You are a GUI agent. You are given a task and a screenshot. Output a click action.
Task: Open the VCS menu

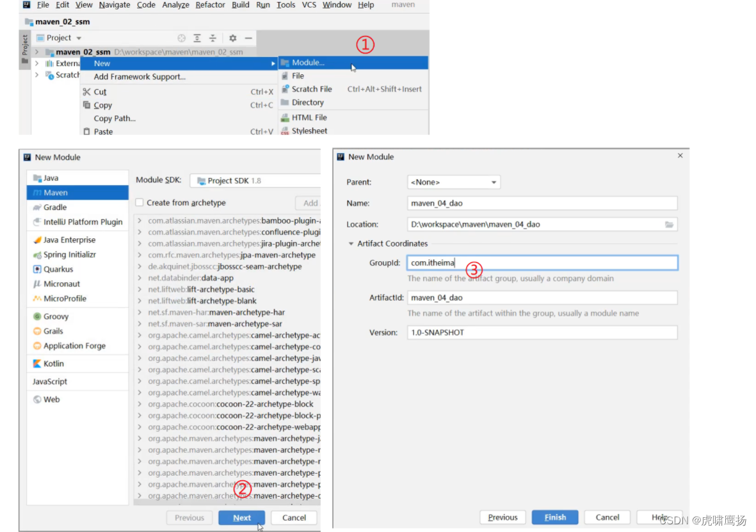click(x=309, y=5)
